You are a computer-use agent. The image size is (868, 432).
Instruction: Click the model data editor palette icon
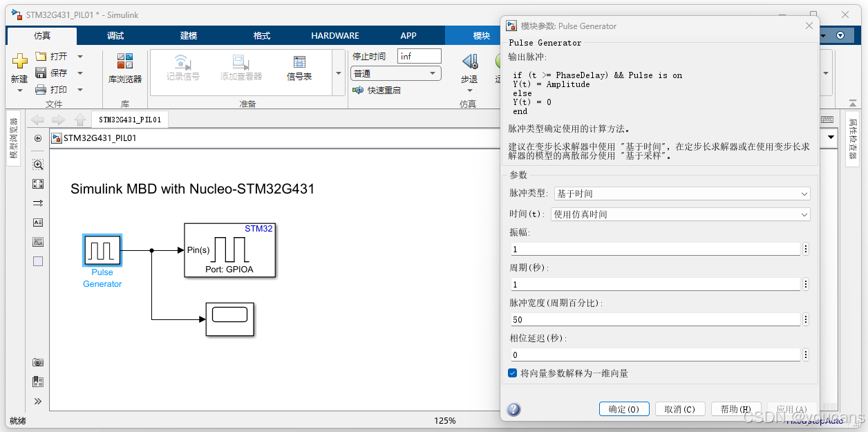pos(38,382)
